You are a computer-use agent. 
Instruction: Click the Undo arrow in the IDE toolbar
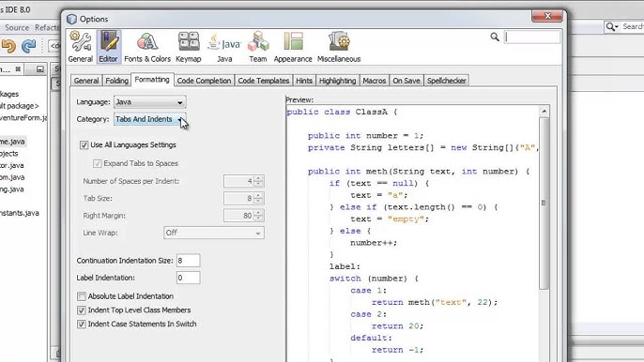click(x=8, y=46)
